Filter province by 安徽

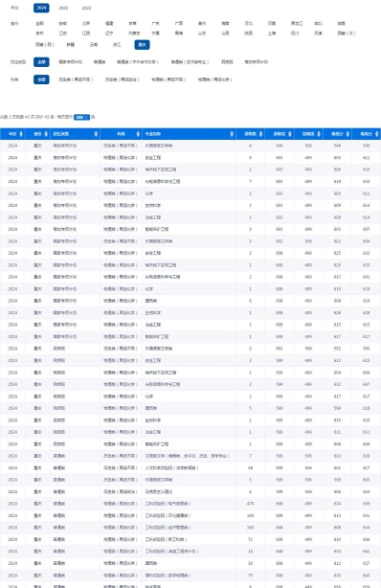click(x=63, y=23)
